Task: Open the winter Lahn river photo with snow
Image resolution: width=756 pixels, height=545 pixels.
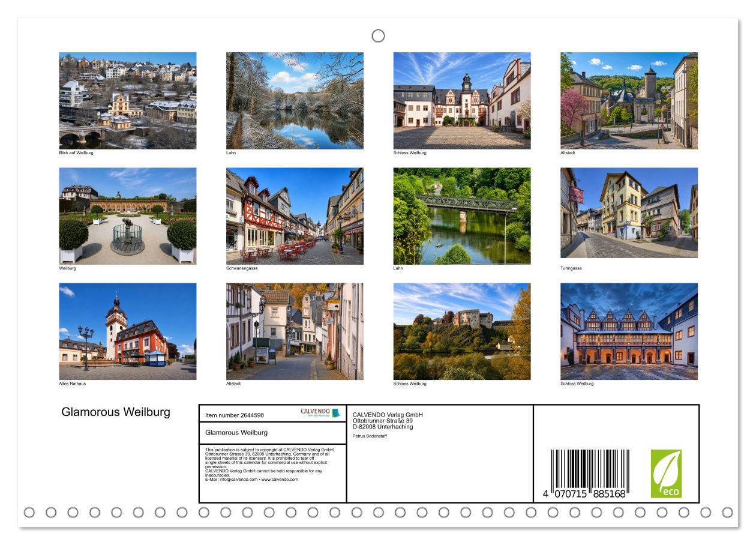Action: point(295,101)
